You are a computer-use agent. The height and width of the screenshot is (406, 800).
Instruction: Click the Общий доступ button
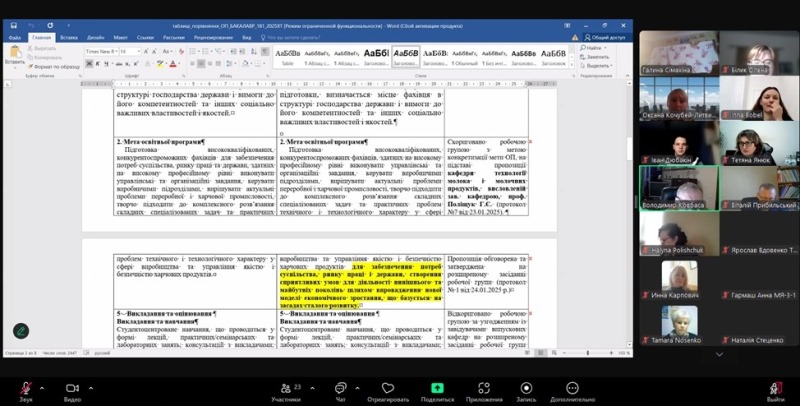[x=605, y=37]
